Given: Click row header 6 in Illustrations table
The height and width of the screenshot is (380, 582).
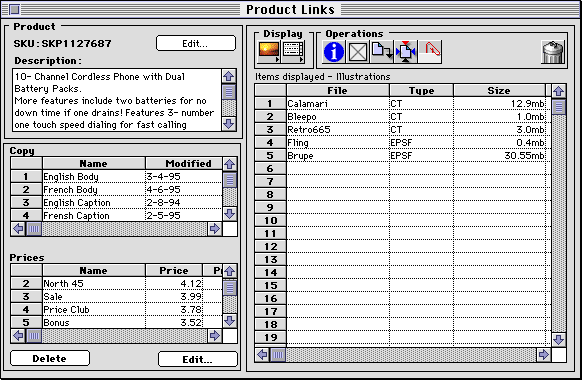Looking at the screenshot, I should 271,168.
